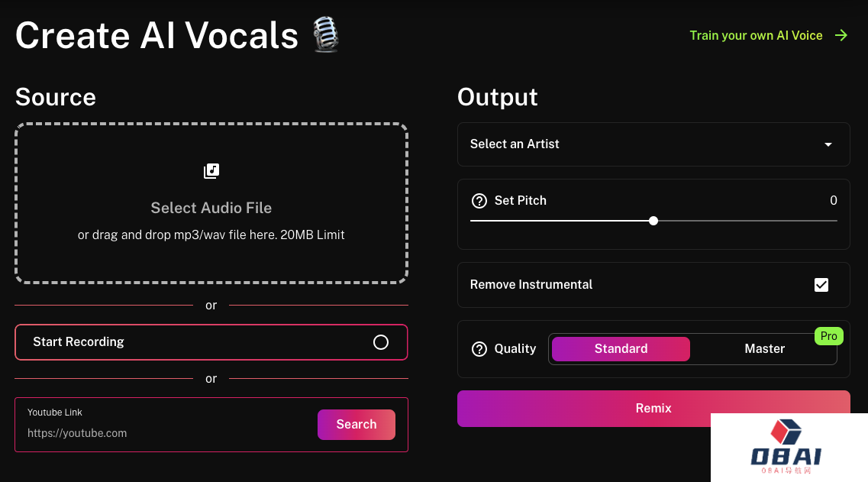Uncheck the Remove Instrumental checkbox
This screenshot has width=868, height=482.
tap(821, 285)
